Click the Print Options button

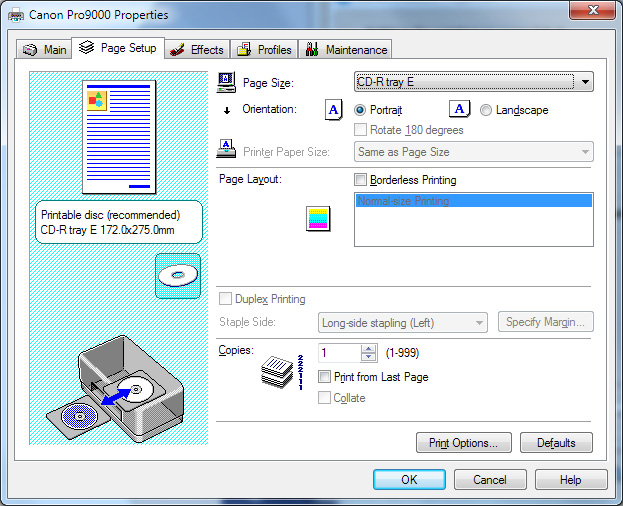coord(463,442)
